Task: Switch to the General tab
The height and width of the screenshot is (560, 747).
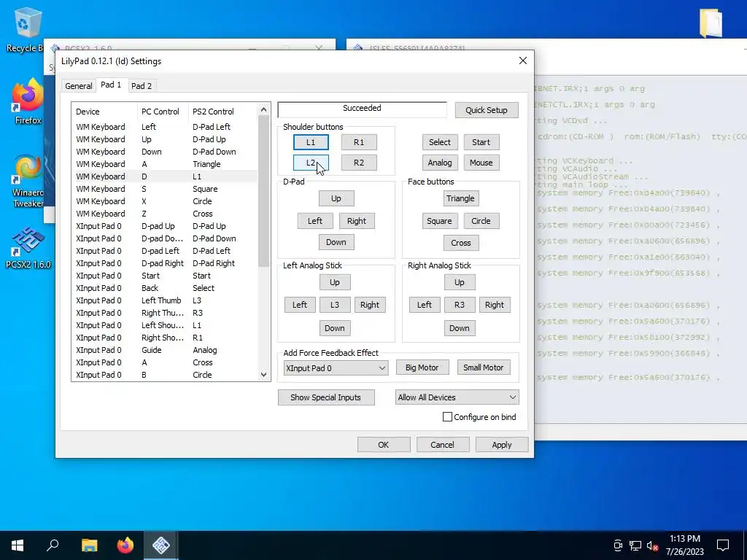Action: click(x=79, y=86)
